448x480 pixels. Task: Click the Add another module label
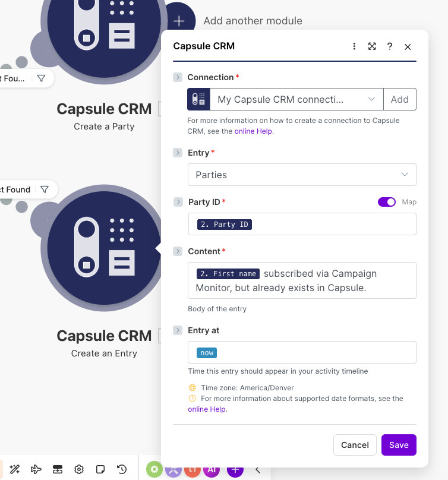253,21
